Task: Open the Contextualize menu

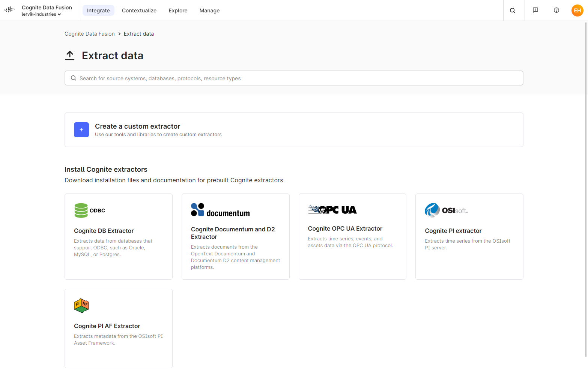Action: [139, 10]
